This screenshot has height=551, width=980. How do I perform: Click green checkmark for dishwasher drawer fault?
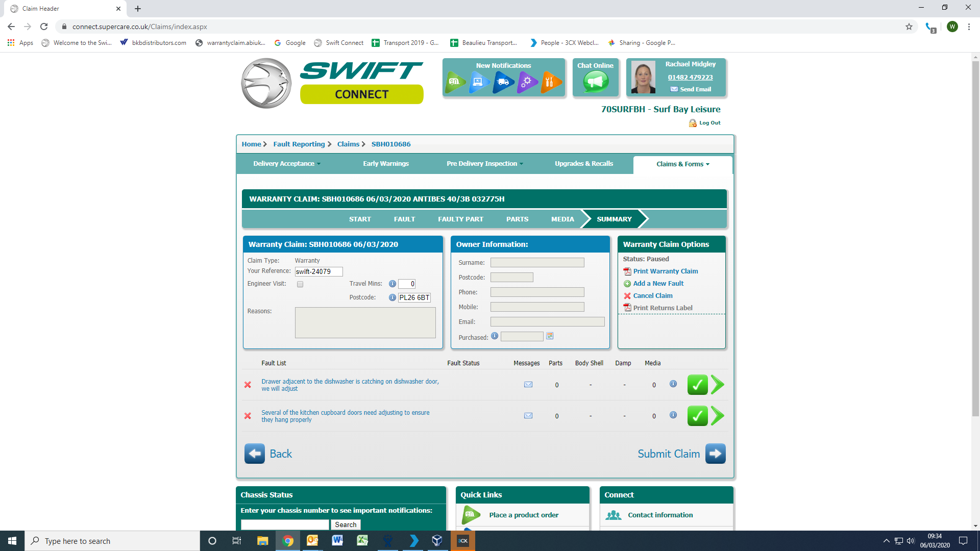click(x=697, y=385)
